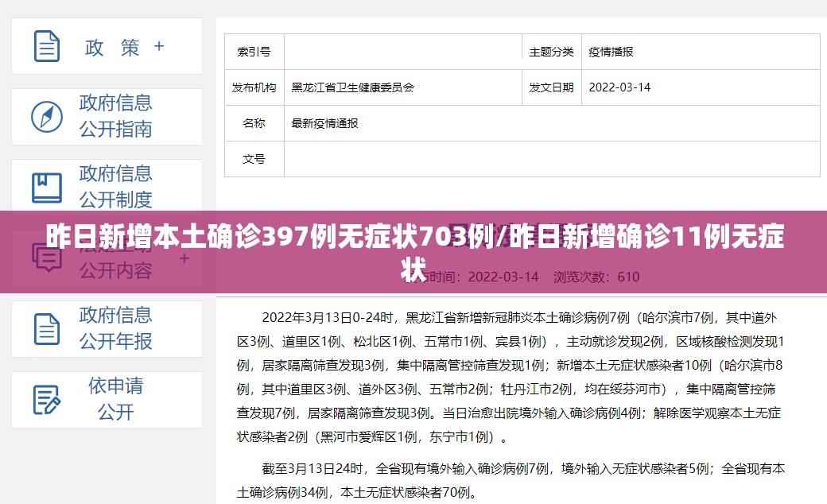The width and height of the screenshot is (827, 504).
Task: Click the paragraph starting 截至3月13日24时
Action: pos(511,480)
